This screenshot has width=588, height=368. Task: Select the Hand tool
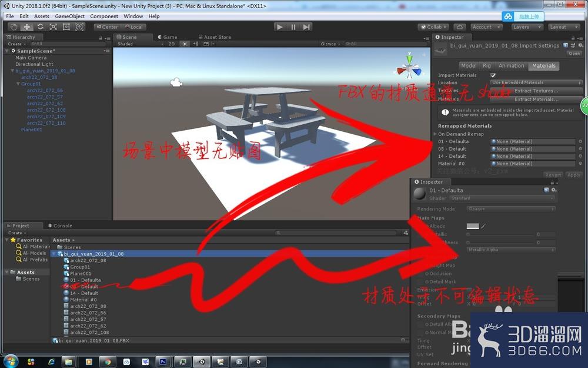(14, 27)
